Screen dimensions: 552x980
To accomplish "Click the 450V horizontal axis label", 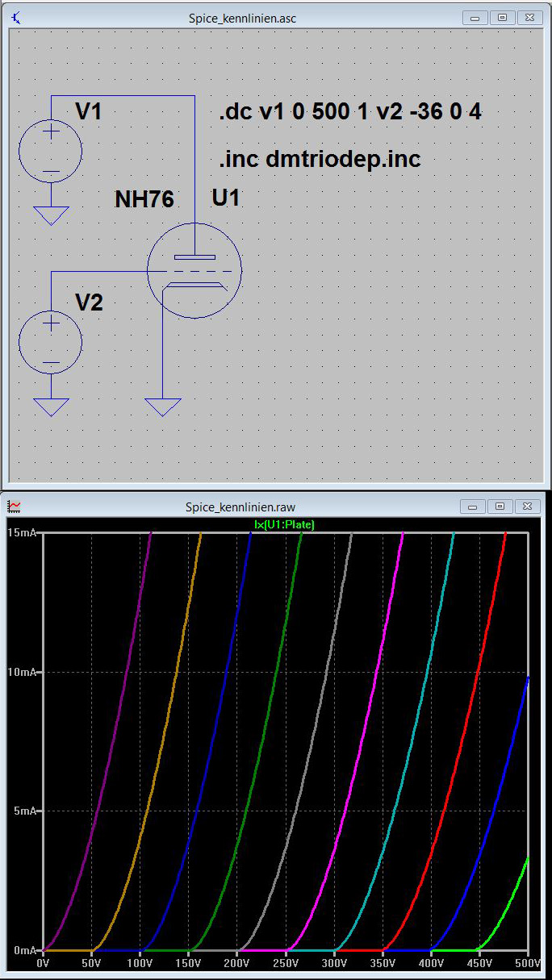I will click(x=479, y=962).
